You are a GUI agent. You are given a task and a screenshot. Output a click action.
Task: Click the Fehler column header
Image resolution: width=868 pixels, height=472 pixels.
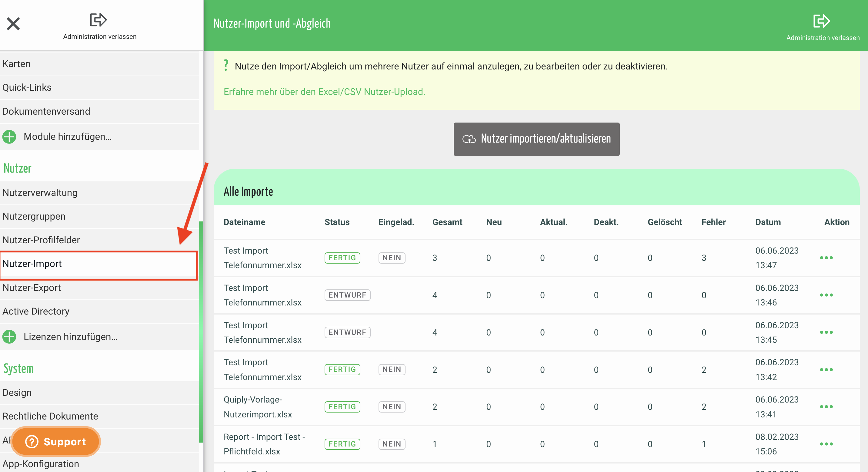713,222
